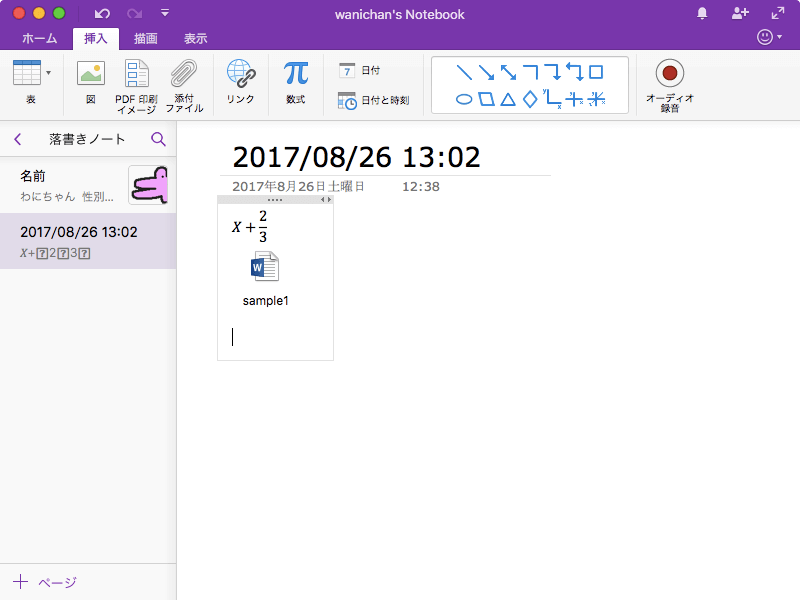Switch to the 描画 tab

point(145,39)
